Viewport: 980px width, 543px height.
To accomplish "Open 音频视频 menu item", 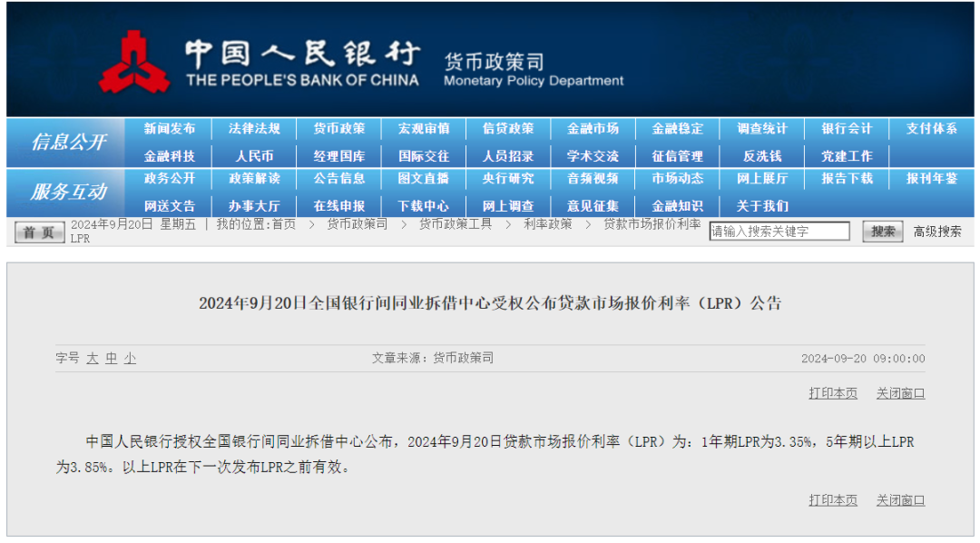I will point(593,179).
